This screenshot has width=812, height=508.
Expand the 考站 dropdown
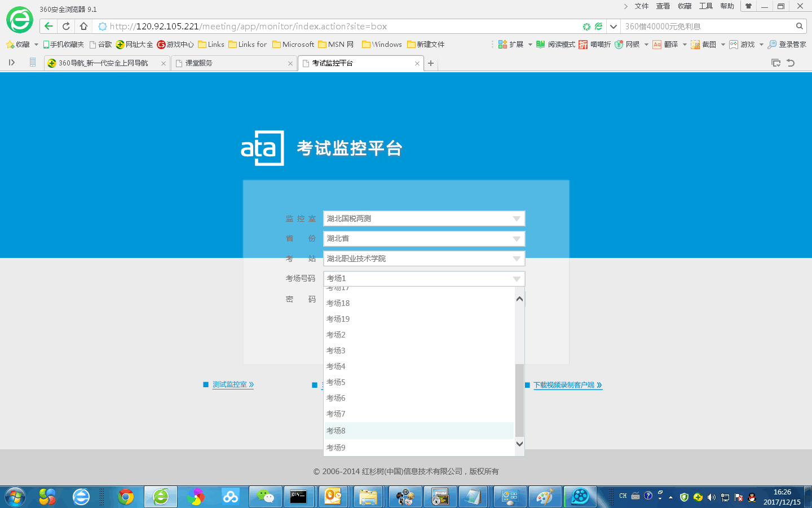point(516,259)
